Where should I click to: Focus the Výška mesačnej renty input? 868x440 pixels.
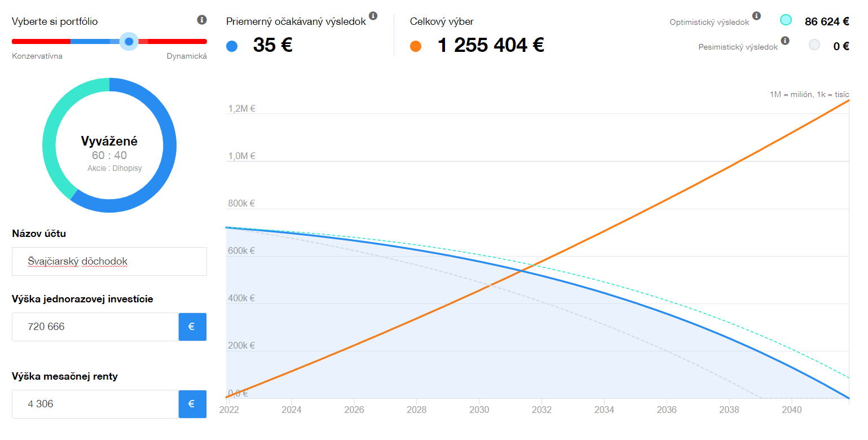click(95, 404)
